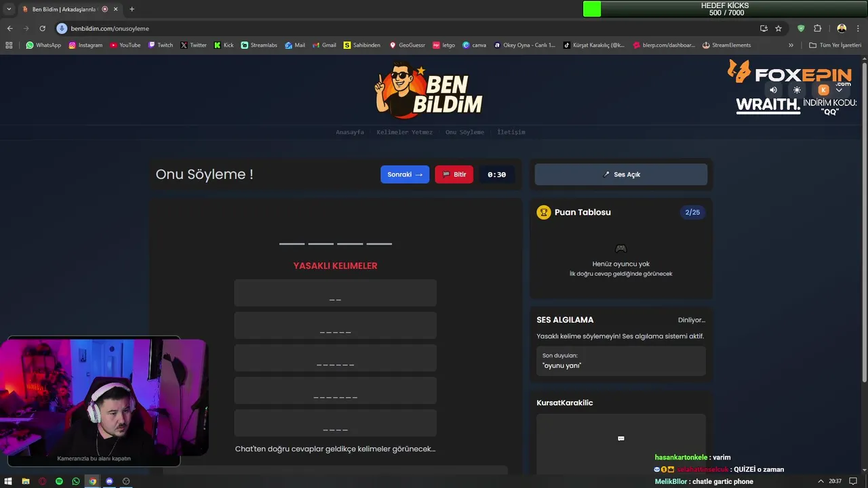The width and height of the screenshot is (868, 488).
Task: Click the site volume speaker icon
Action: pos(774,90)
